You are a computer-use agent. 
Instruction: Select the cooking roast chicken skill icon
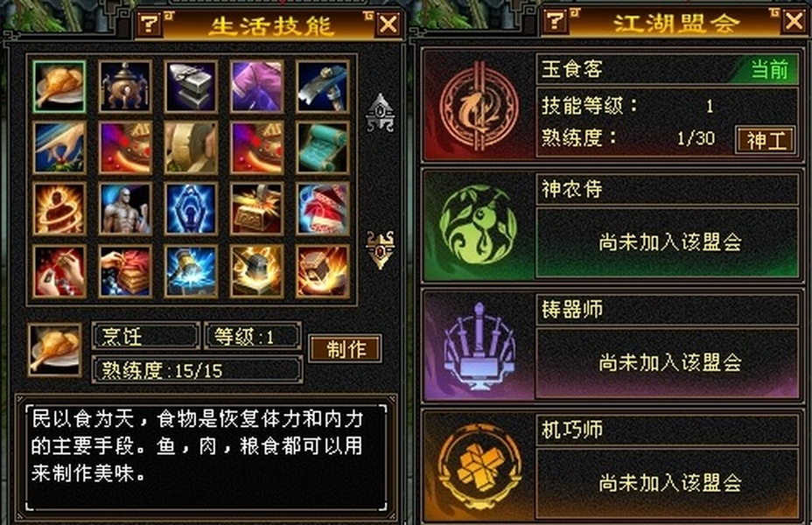tap(59, 87)
